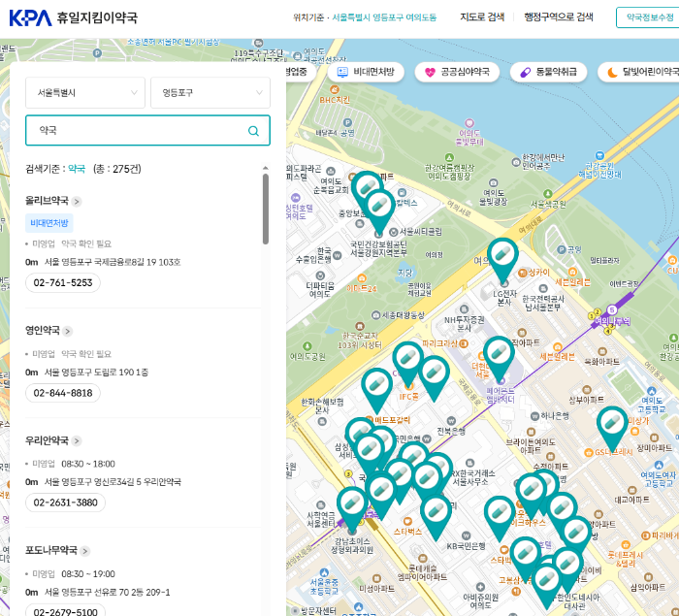Click the pharmacy pin near 국민건강보험공단
The height and width of the screenshot is (616, 679).
[x=380, y=211]
